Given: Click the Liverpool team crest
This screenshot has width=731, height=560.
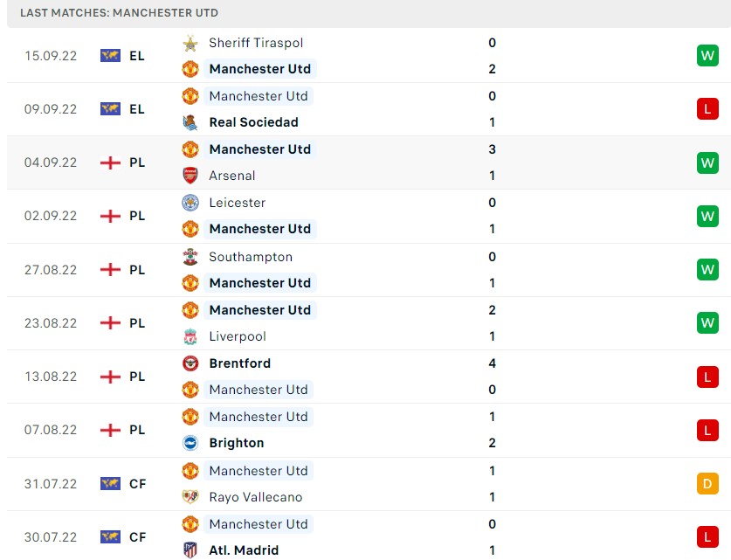Looking at the screenshot, I should [x=190, y=336].
